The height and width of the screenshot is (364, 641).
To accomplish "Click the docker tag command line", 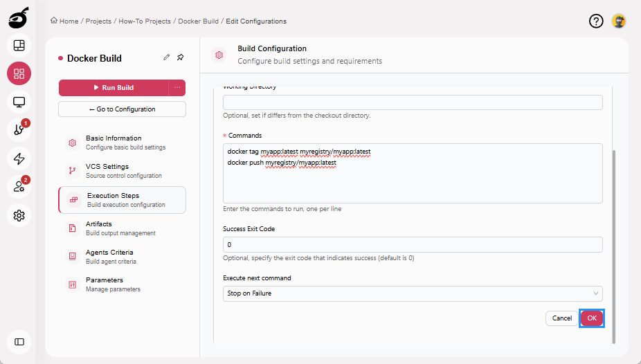I will [x=299, y=152].
